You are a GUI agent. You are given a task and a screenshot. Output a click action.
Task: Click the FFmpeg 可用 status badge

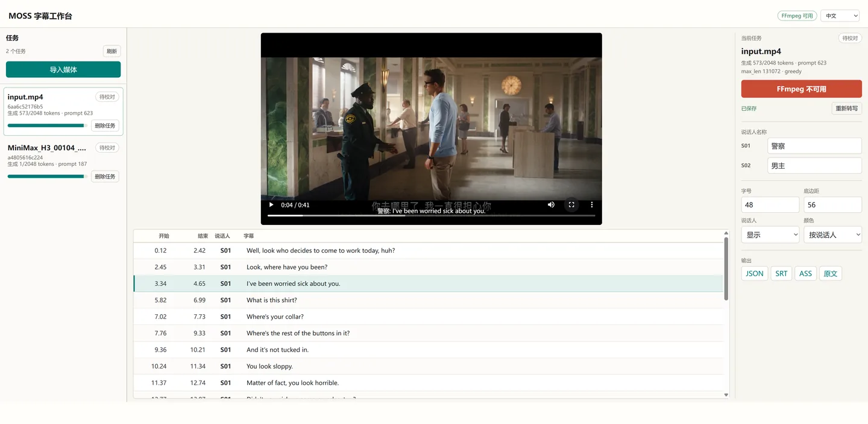pyautogui.click(x=797, y=16)
